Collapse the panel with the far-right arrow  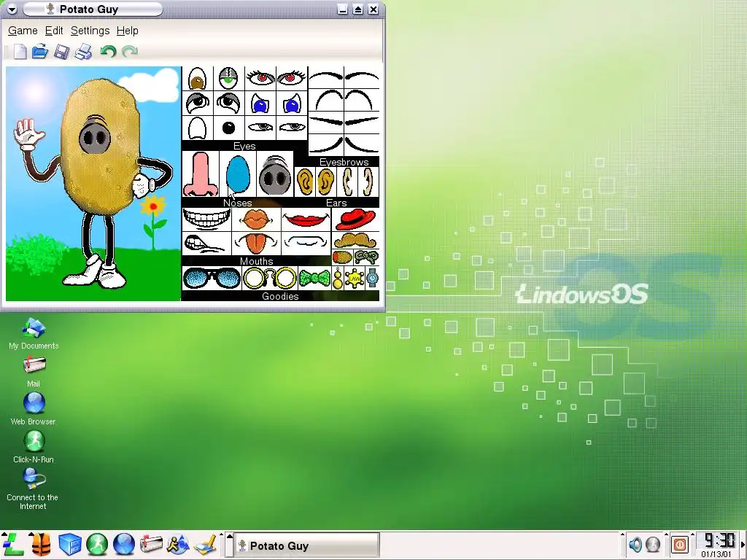pos(743,544)
